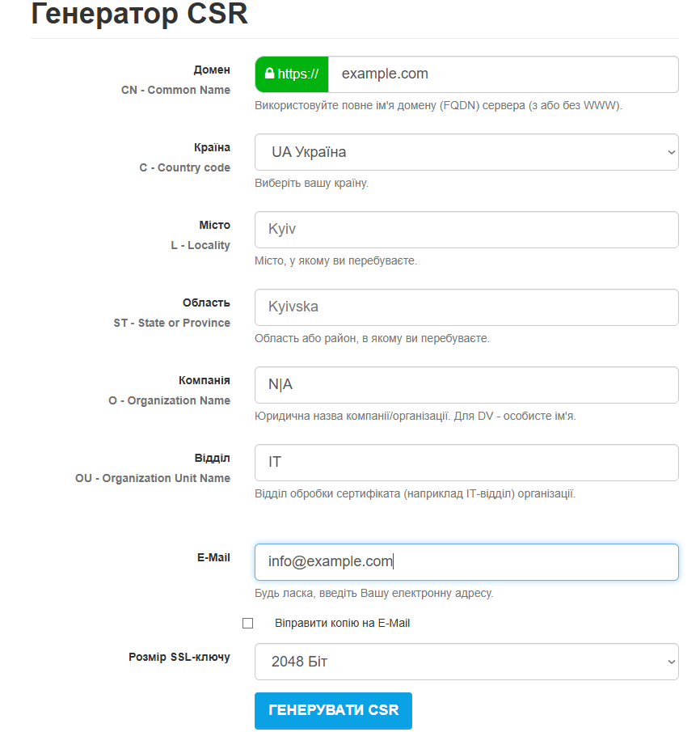
Task: Focus the region field with Kyivska
Action: pyautogui.click(x=466, y=307)
